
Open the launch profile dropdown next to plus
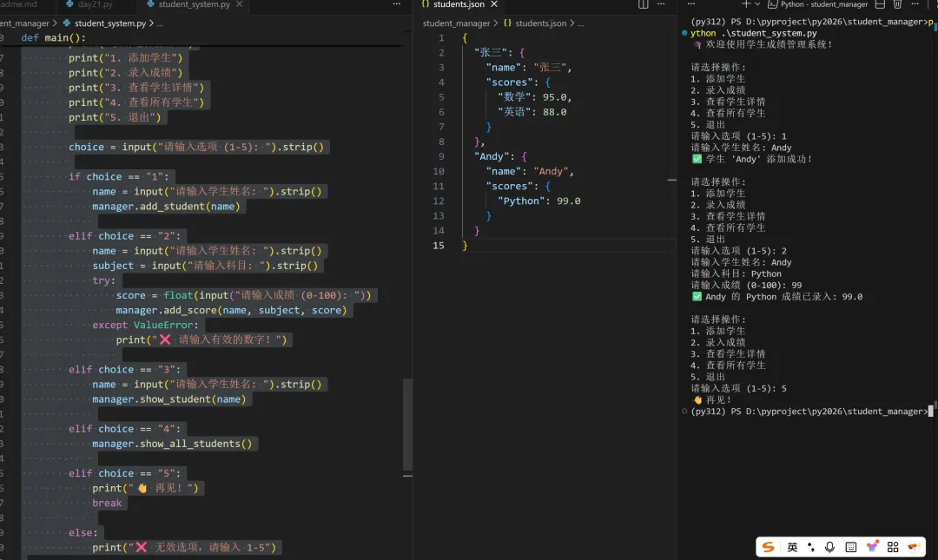[757, 4]
